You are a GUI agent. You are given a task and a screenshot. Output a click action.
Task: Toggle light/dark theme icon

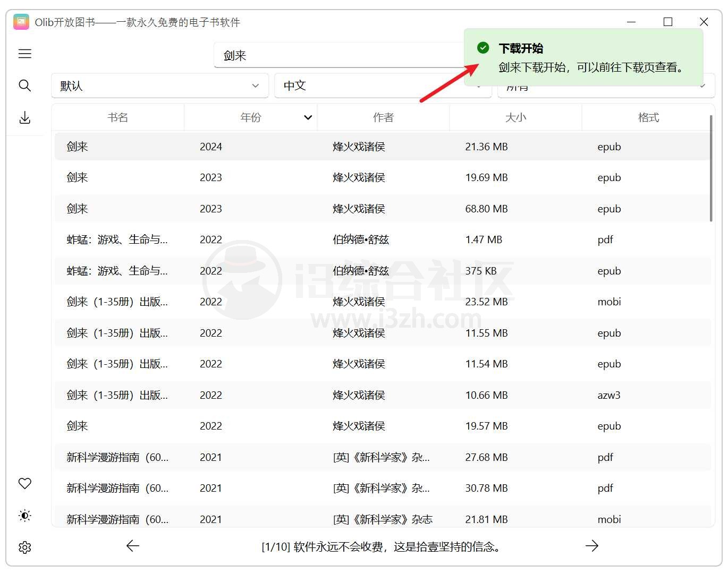pos(25,516)
